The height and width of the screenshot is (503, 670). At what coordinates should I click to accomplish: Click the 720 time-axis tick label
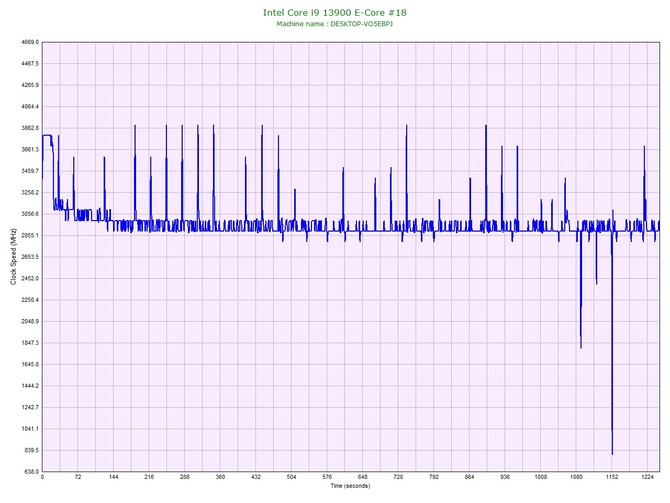(x=398, y=477)
